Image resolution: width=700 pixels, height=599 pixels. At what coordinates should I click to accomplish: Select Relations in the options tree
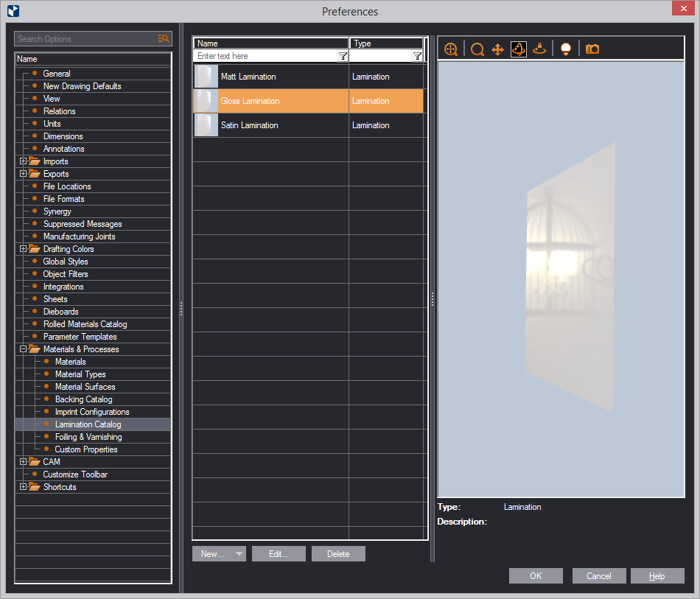coord(60,111)
